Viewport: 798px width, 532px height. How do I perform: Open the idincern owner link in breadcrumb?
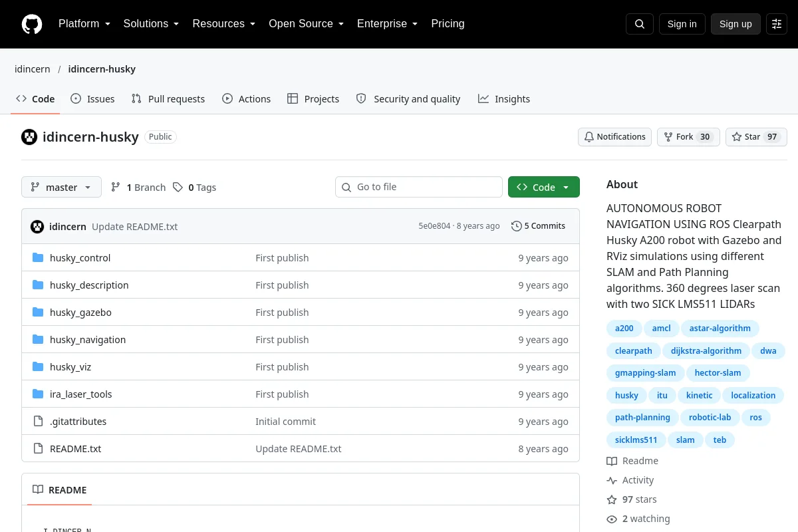(x=33, y=69)
